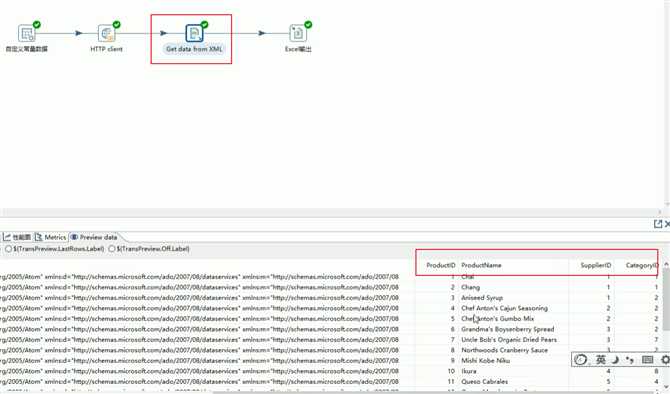The image size is (670, 394).
Task: Select the Excel输出 step icon
Action: click(298, 33)
